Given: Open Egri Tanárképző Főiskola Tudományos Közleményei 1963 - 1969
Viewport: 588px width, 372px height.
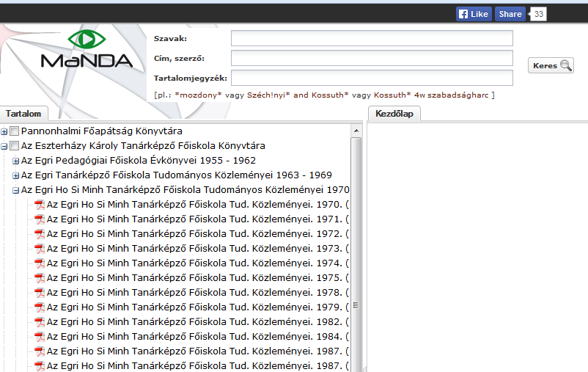Looking at the screenshot, I should pos(176,175).
